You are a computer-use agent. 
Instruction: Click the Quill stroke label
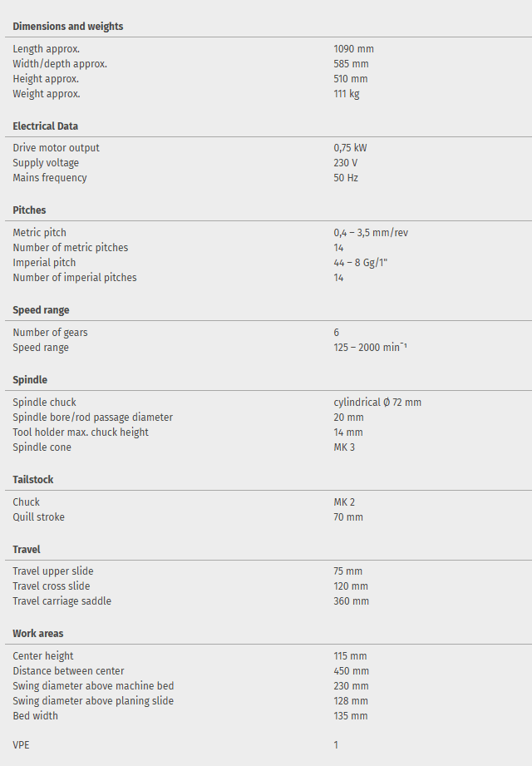[38, 517]
